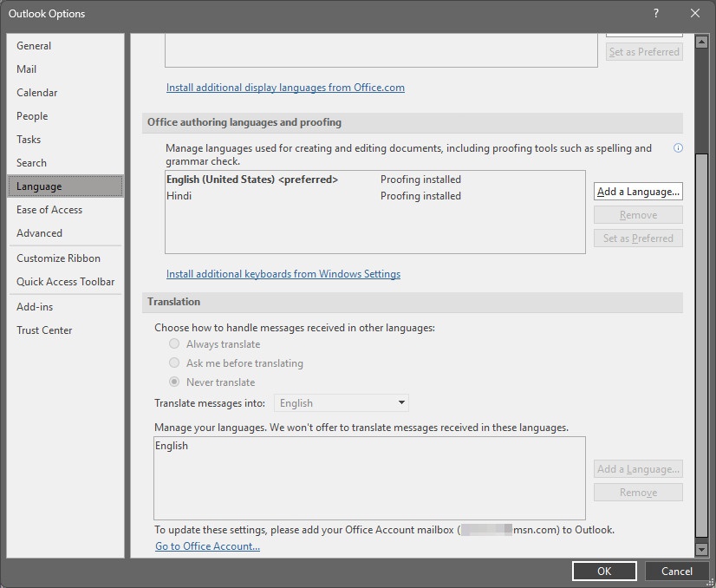716x588 pixels.
Task: Click Set as Preferred for display languages
Action: point(644,52)
